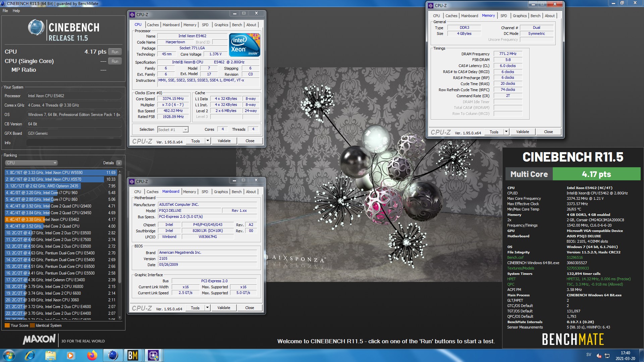Click the Intel Xeon inside logo

point(245,45)
